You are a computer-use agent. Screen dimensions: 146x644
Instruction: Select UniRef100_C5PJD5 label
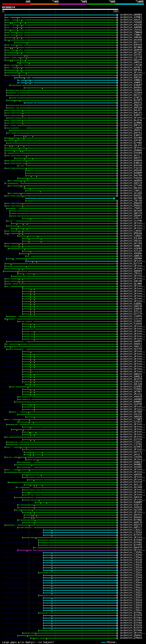131,201
